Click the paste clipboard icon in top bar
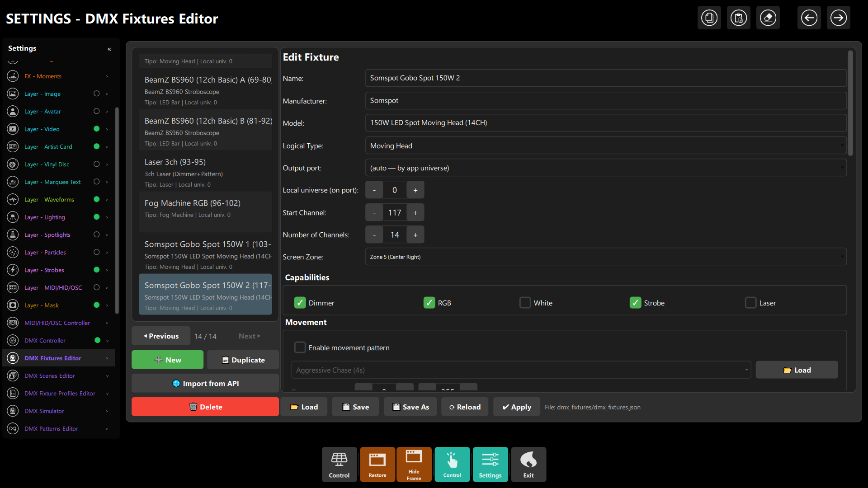Image resolution: width=868 pixels, height=488 pixels. pos(739,18)
